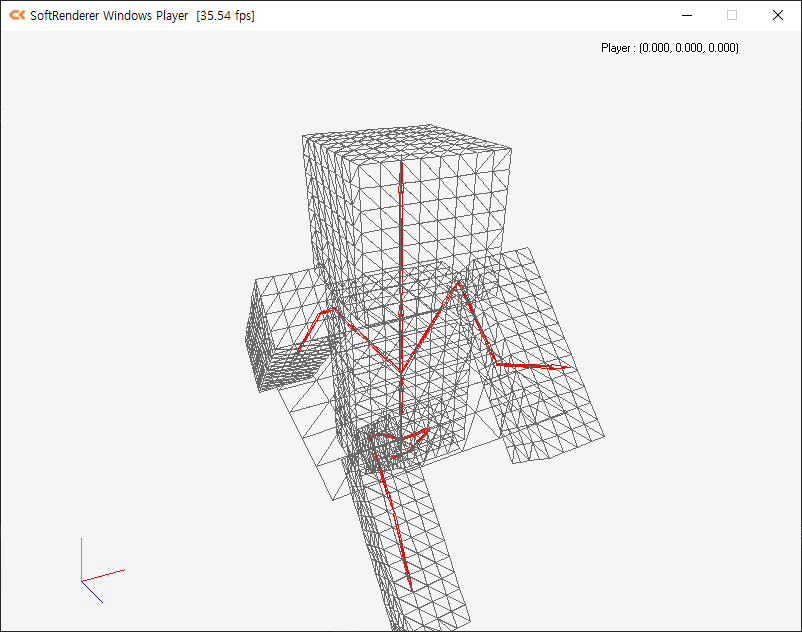Click the vertical red spine bone
802x632 pixels.
tap(401, 260)
